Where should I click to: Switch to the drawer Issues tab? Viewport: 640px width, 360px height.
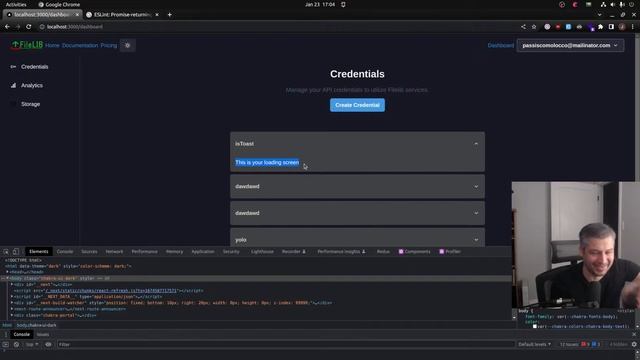(x=43, y=335)
